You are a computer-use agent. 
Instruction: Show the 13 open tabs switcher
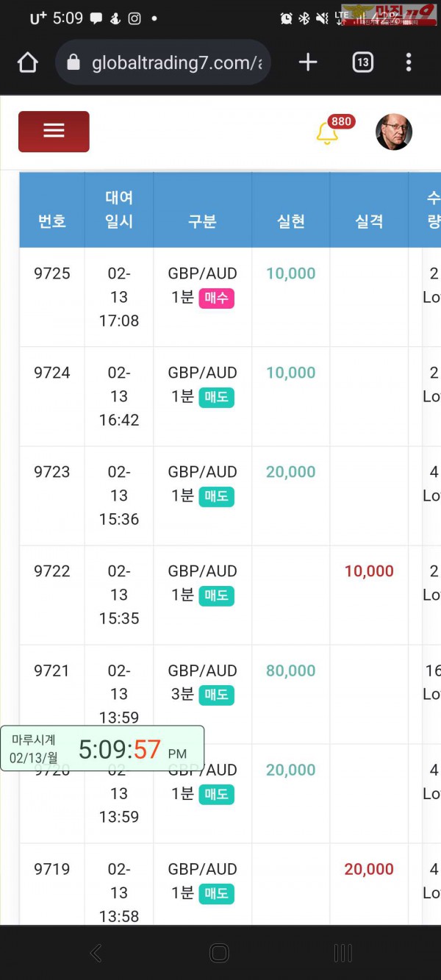point(362,62)
